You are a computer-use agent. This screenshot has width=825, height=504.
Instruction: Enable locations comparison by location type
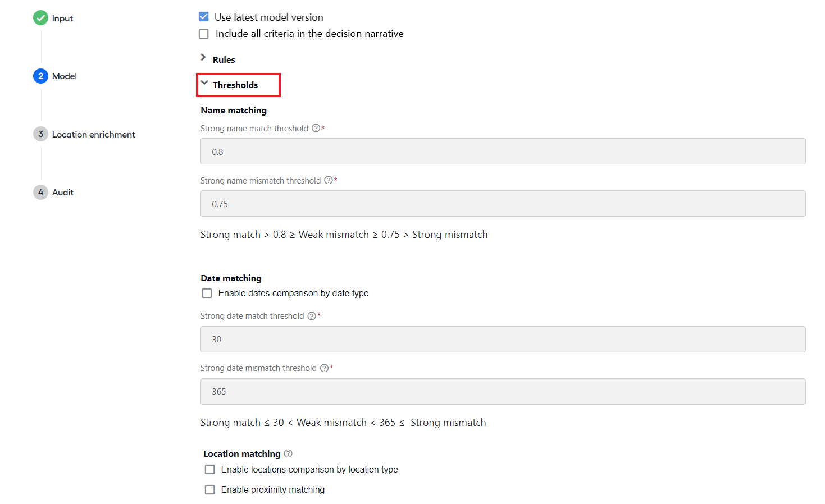click(210, 470)
